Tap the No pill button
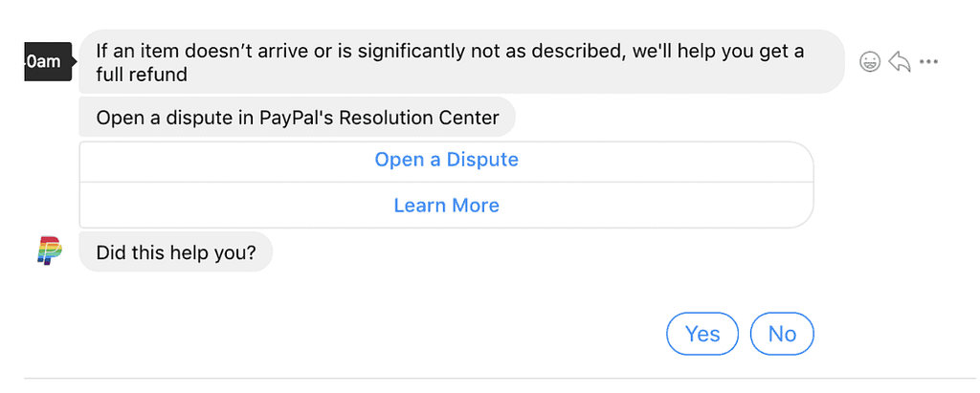The height and width of the screenshot is (393, 980). point(782,334)
